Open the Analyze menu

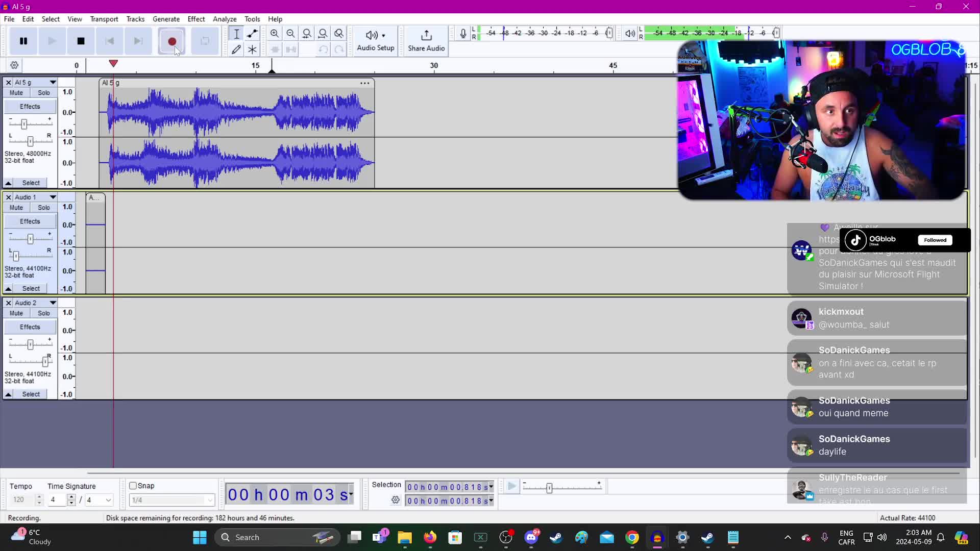pos(225,19)
